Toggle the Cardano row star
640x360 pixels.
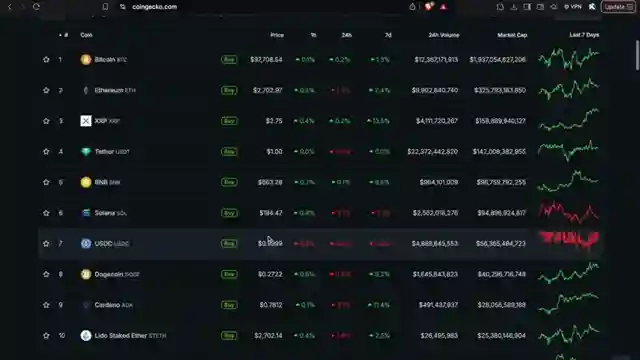click(x=46, y=305)
